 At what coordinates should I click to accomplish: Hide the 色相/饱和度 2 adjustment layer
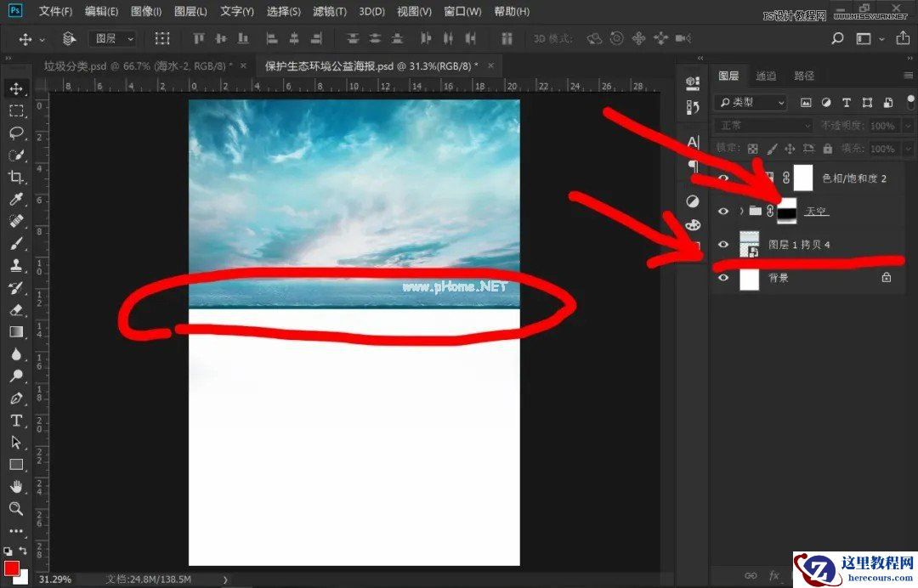click(723, 178)
